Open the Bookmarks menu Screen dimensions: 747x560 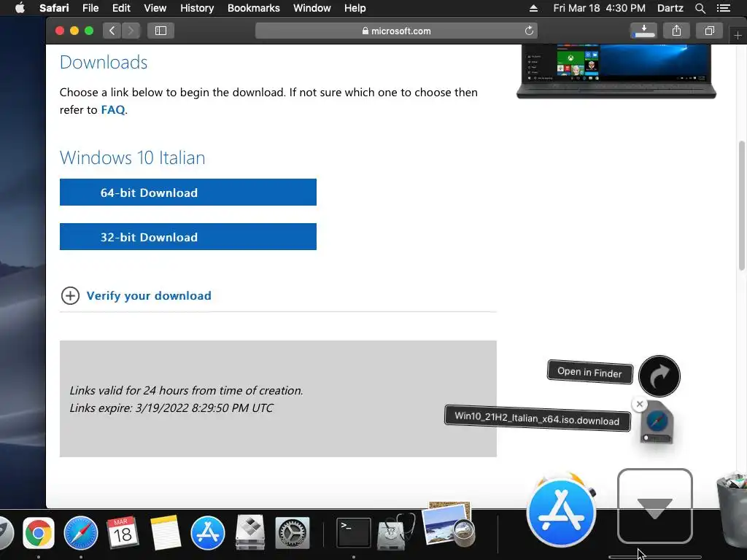tap(253, 8)
